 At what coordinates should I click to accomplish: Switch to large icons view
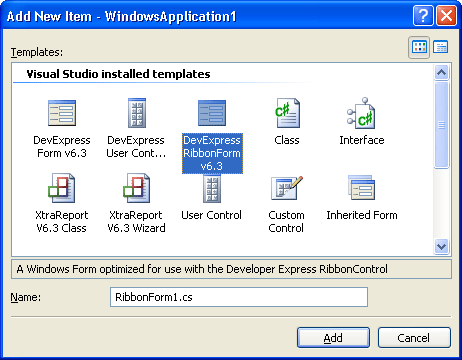(419, 47)
